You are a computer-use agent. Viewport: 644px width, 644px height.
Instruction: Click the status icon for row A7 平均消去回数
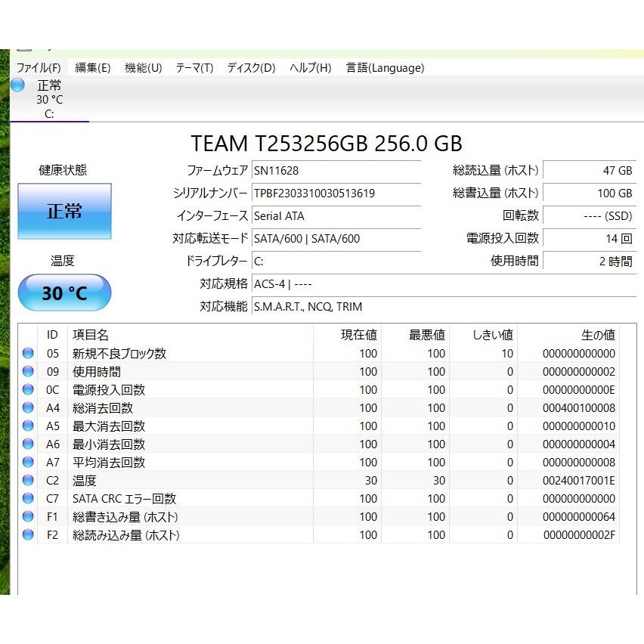[28, 462]
